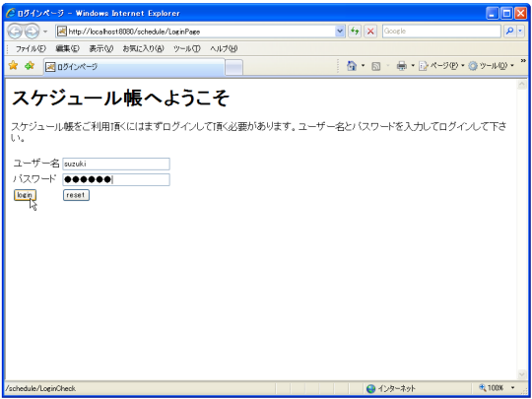Click the RSS feeds icon
532x399 pixels.
pyautogui.click(x=376, y=66)
